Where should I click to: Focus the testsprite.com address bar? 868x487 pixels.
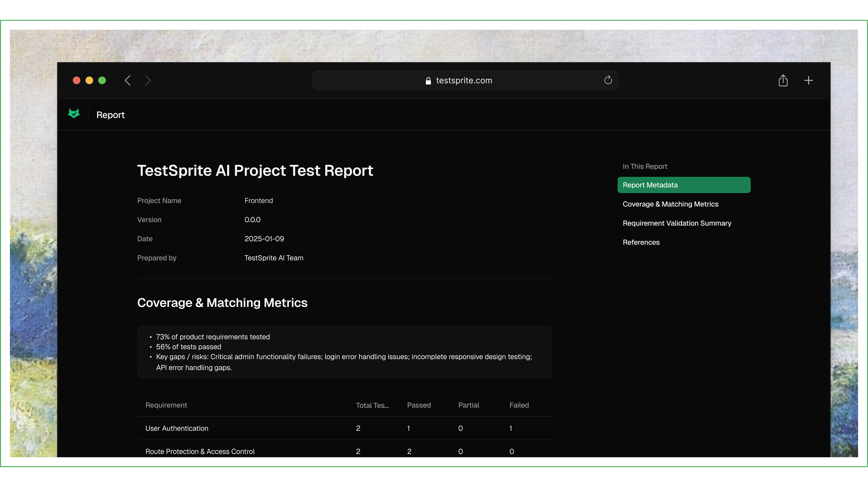point(465,80)
